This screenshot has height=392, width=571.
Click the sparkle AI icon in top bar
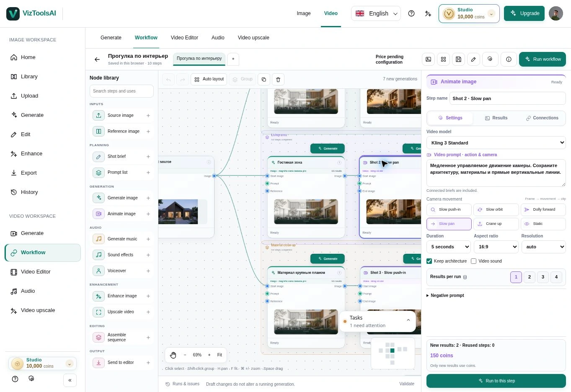[x=428, y=13]
